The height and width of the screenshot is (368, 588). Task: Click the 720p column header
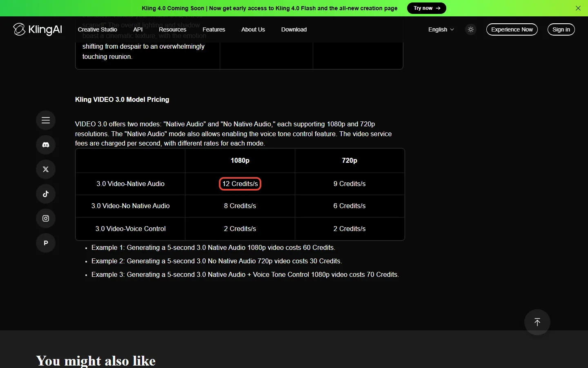point(350,161)
